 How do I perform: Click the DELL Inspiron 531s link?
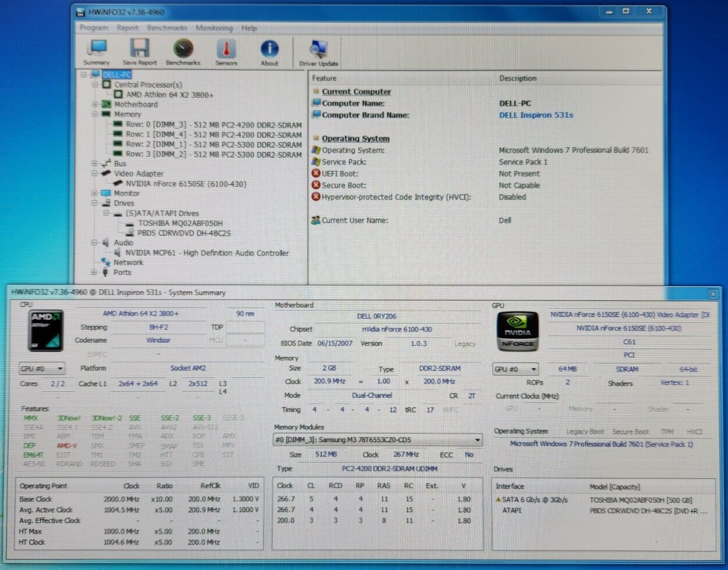tap(536, 115)
